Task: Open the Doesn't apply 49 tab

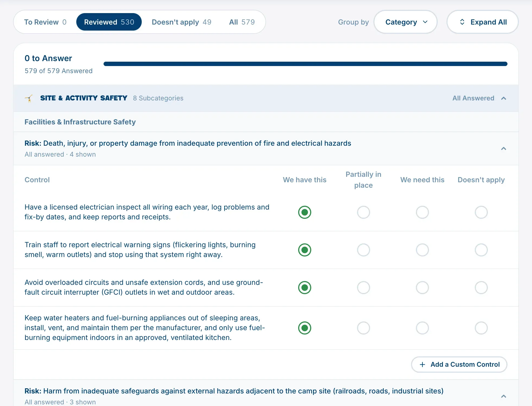Action: click(182, 22)
